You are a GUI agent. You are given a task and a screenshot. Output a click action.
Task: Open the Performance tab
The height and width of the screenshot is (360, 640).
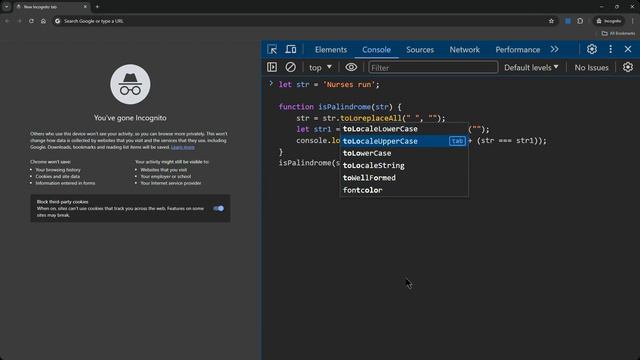click(x=518, y=50)
